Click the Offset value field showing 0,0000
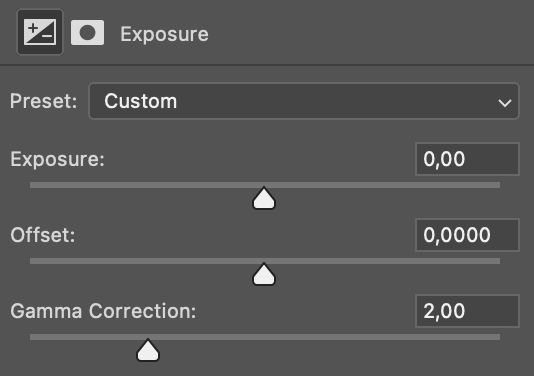This screenshot has height=376, width=534. click(x=467, y=235)
